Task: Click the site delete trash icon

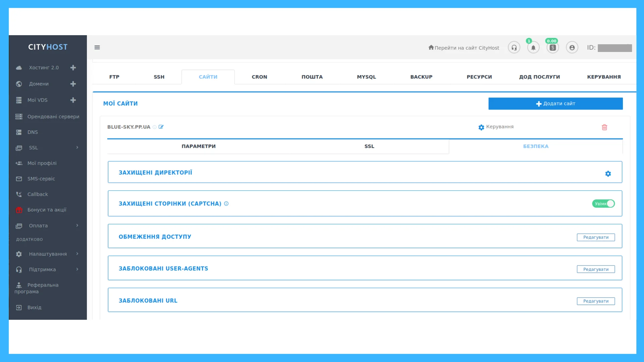Action: [x=605, y=127]
